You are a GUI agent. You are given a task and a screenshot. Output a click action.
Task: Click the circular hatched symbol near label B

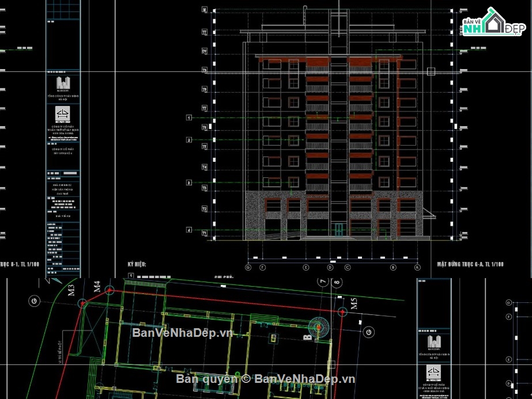coord(319,327)
